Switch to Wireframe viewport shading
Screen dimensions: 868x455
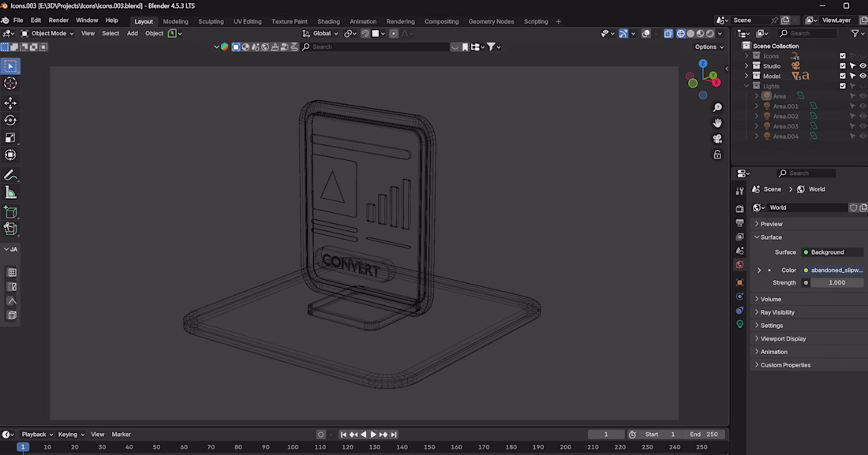coord(680,34)
